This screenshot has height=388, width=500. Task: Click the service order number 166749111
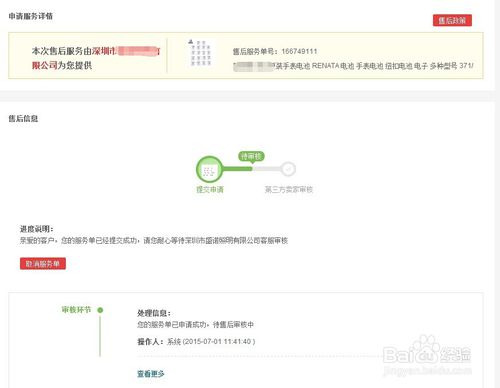pyautogui.click(x=299, y=51)
